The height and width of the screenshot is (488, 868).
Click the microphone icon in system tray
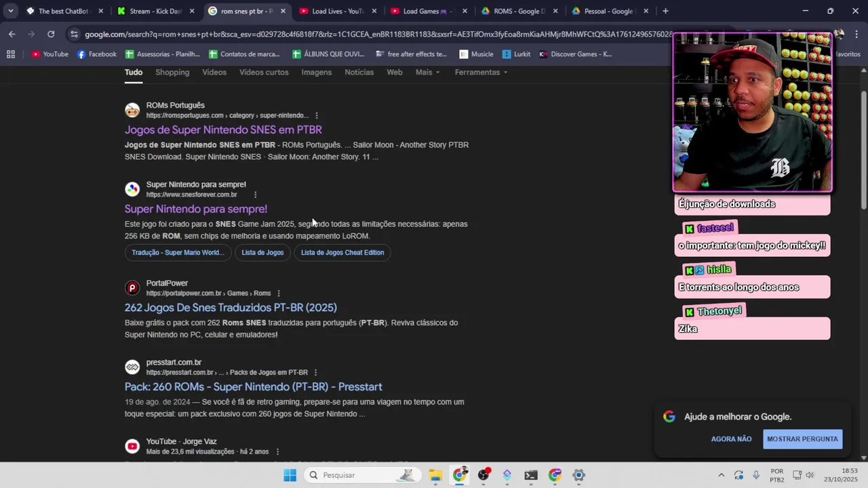[756, 475]
